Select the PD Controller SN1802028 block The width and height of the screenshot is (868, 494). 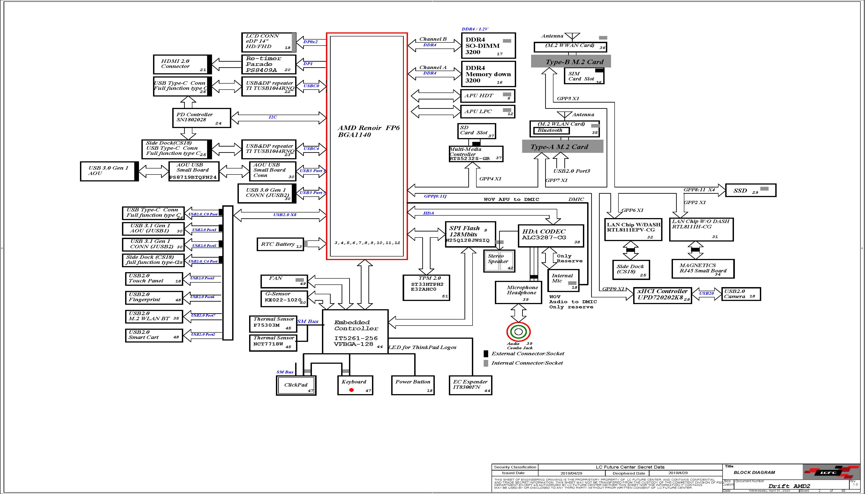click(202, 118)
